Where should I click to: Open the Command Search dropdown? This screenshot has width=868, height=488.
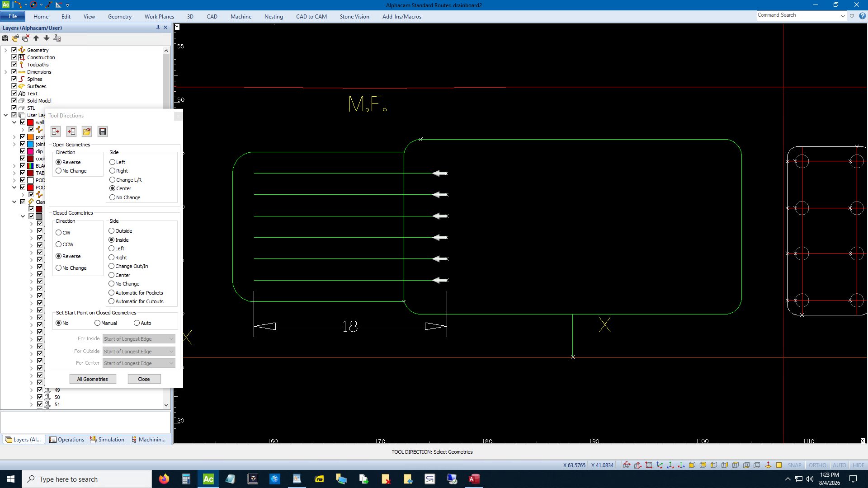pyautogui.click(x=843, y=16)
